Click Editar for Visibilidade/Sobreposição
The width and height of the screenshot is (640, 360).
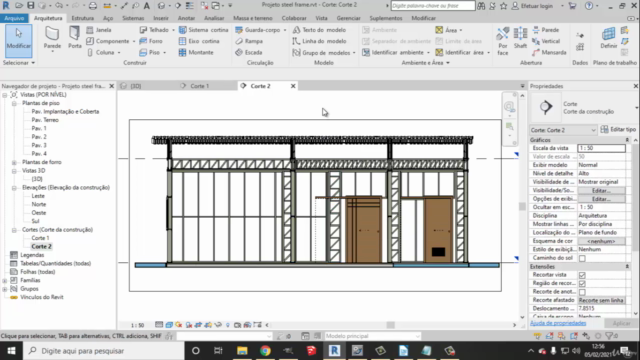pyautogui.click(x=601, y=191)
